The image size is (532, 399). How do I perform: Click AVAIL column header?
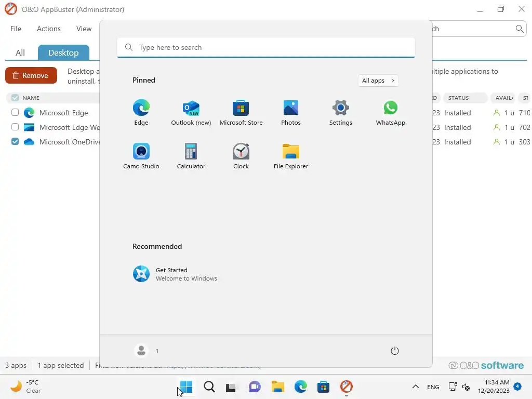(x=503, y=98)
